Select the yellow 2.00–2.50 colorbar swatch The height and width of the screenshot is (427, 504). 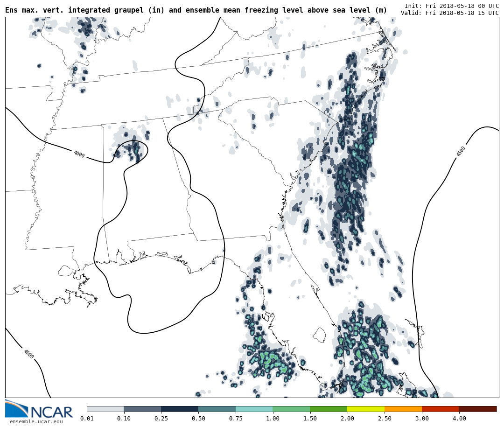tap(365, 409)
